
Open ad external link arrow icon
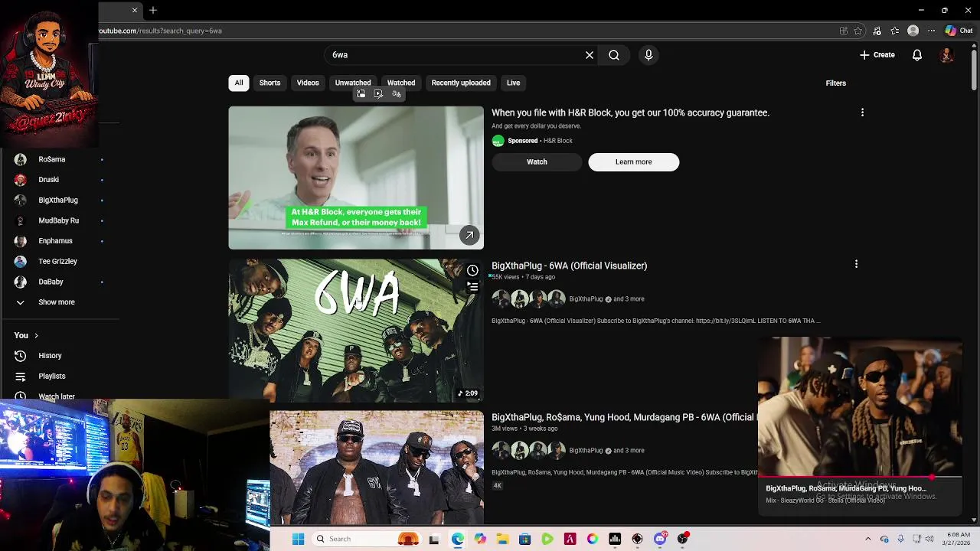click(469, 235)
